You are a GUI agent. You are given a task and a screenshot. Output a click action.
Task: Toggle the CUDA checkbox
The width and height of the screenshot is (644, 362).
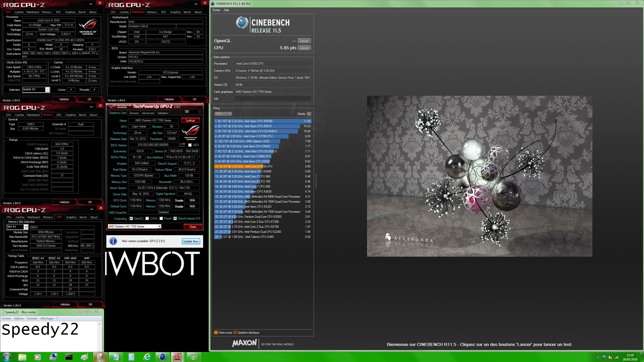click(x=147, y=218)
